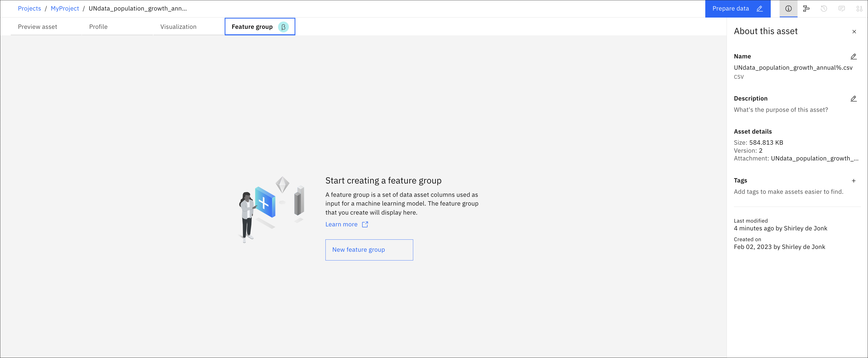The image size is (868, 358).
Task: Click the Version: 2 detail line
Action: coord(748,150)
